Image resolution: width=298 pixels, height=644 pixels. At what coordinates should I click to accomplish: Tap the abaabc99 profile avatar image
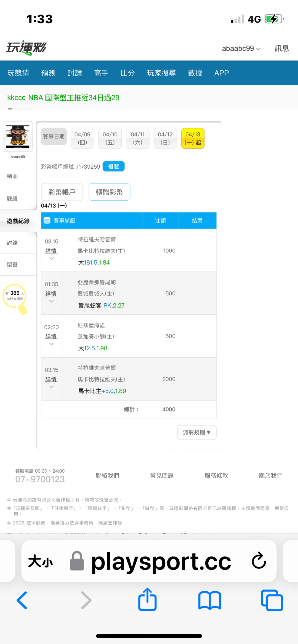(x=18, y=136)
